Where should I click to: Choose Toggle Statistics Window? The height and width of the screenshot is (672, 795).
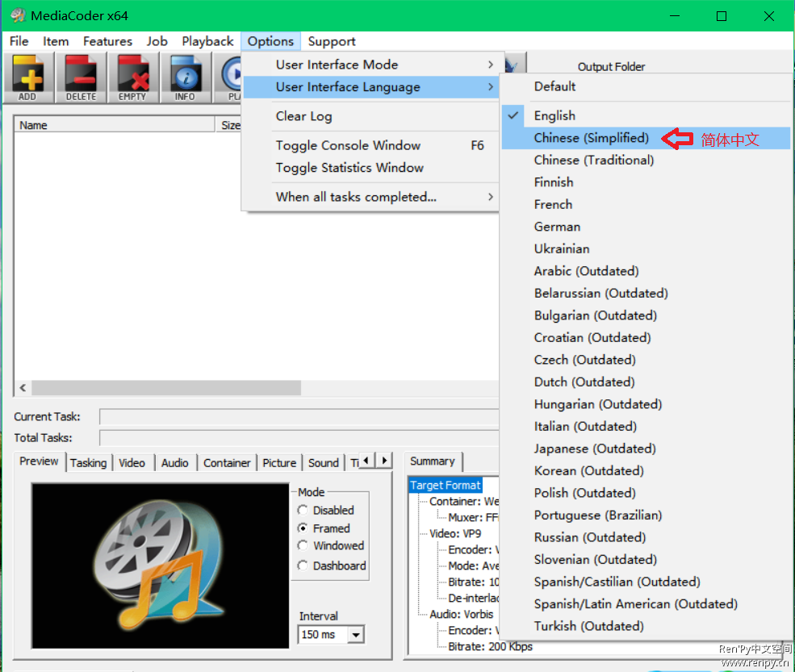point(371,168)
